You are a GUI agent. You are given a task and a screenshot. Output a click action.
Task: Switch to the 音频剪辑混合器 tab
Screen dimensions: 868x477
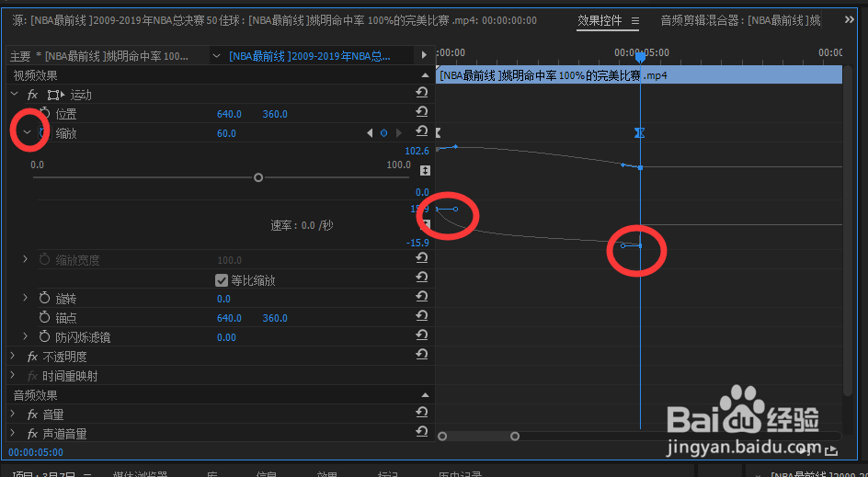tap(741, 20)
